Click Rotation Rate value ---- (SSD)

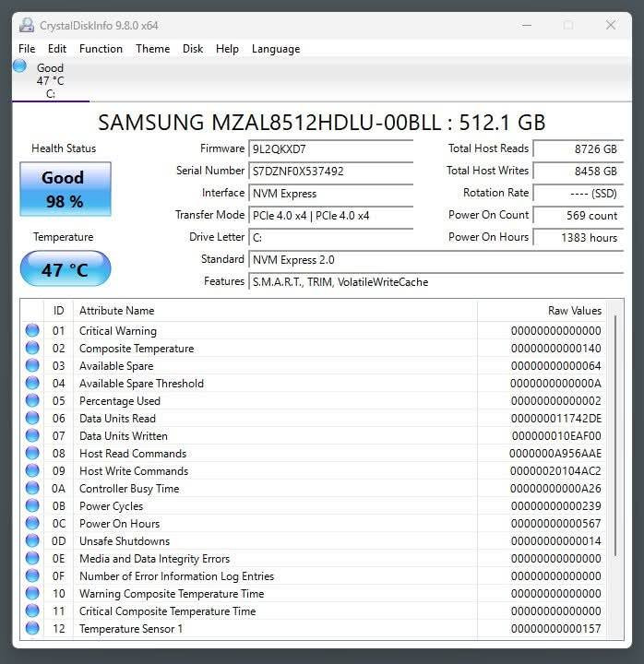pos(578,193)
